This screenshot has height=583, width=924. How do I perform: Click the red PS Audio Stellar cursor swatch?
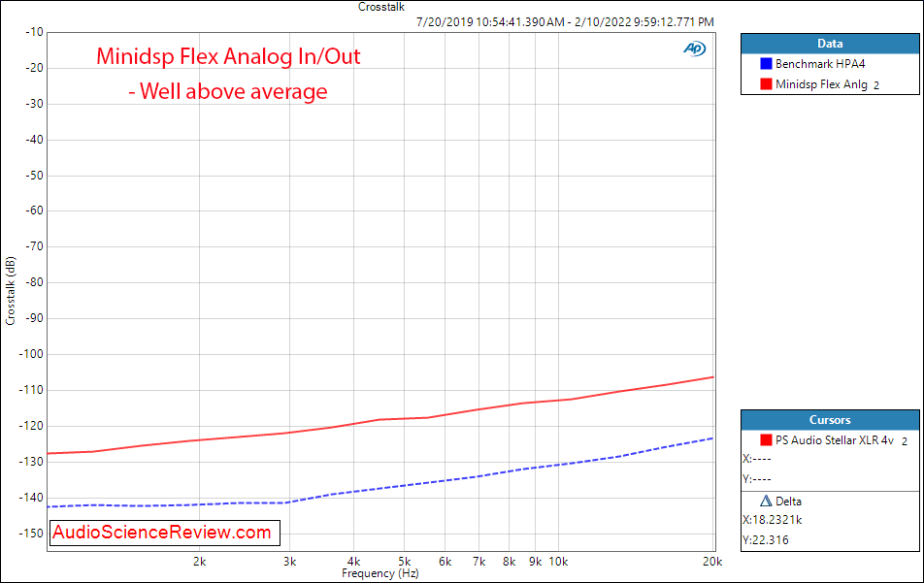(x=766, y=439)
